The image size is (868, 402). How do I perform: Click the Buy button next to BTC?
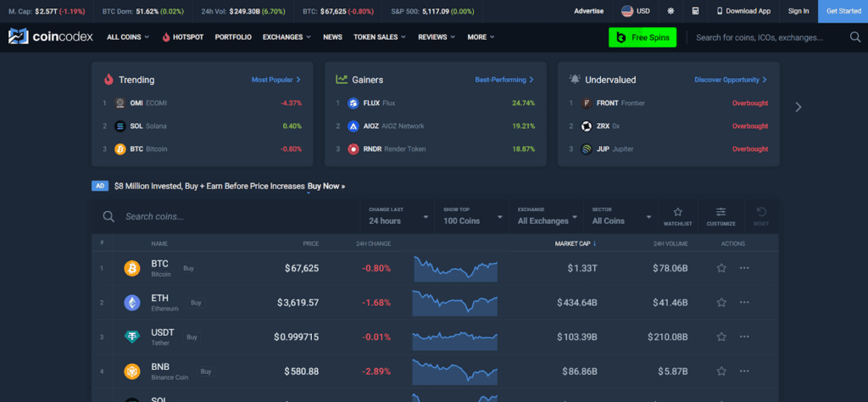click(188, 269)
